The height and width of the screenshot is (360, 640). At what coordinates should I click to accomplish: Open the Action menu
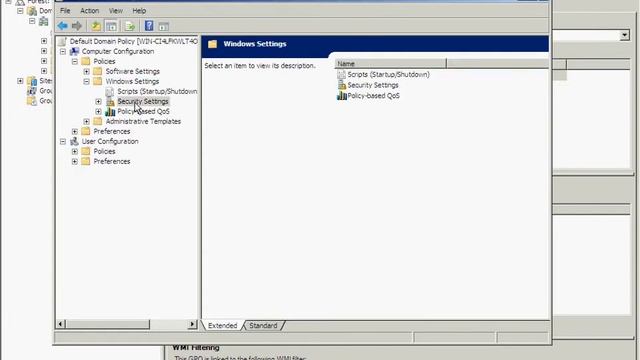click(89, 11)
